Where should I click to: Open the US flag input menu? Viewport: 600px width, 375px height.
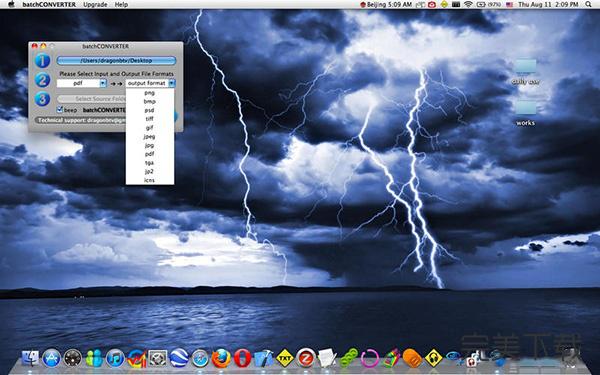click(509, 5)
